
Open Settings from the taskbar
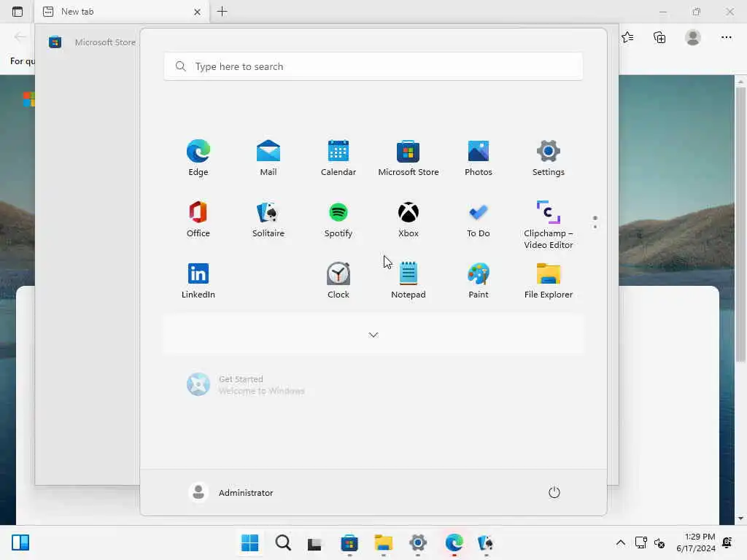[418, 543]
